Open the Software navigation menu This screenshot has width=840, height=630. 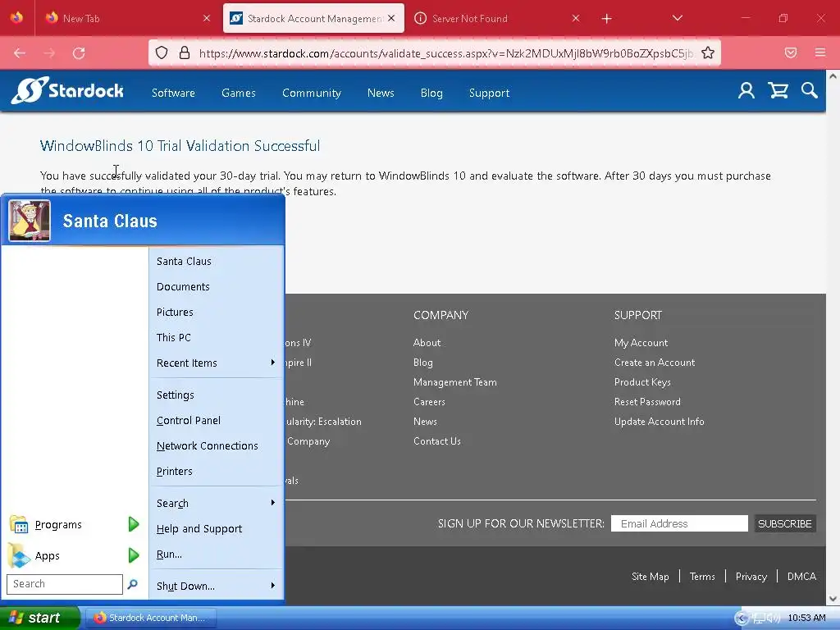tap(173, 93)
